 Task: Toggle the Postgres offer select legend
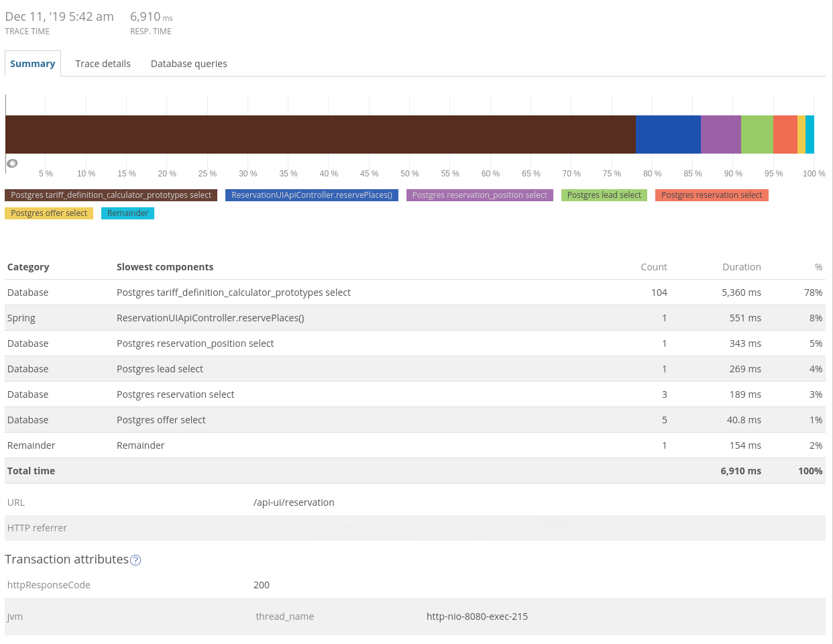coord(49,213)
